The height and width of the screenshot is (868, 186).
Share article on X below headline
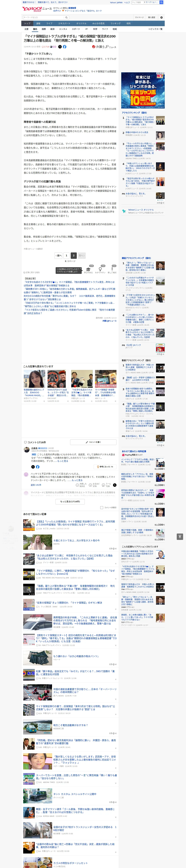click(60, 47)
